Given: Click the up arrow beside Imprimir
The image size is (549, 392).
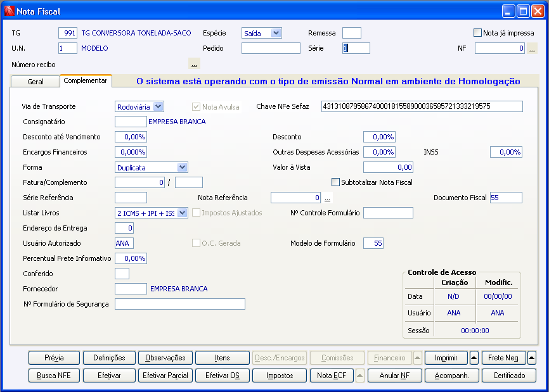Looking at the screenshot, I should pos(474,358).
